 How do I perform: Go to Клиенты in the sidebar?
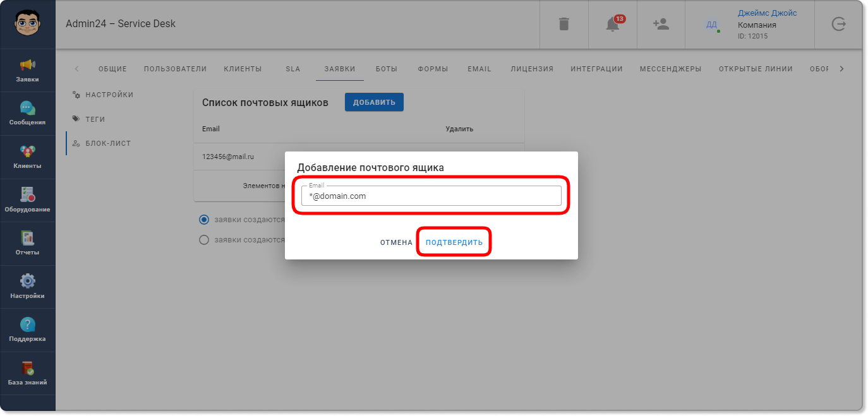[28, 157]
